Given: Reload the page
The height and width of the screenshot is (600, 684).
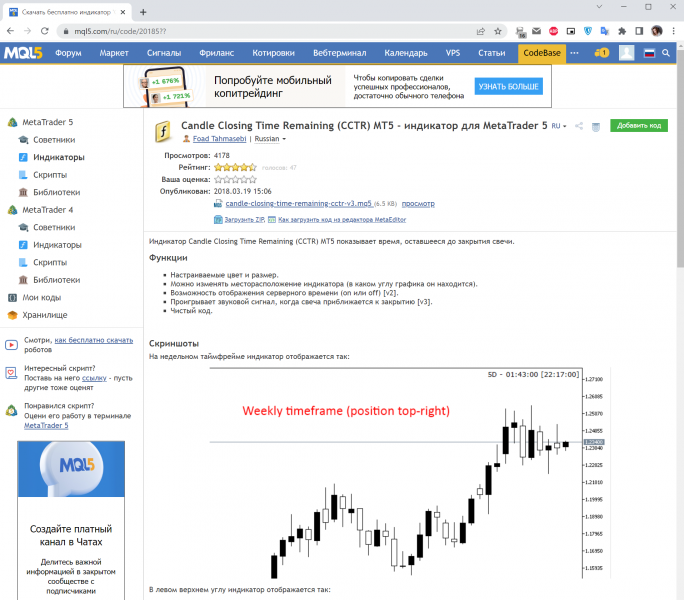Looking at the screenshot, I should pyautogui.click(x=44, y=31).
